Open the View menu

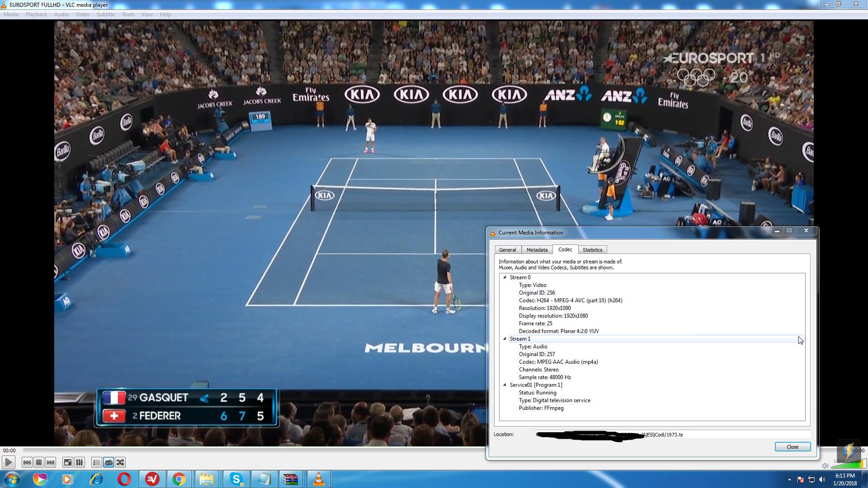point(147,14)
